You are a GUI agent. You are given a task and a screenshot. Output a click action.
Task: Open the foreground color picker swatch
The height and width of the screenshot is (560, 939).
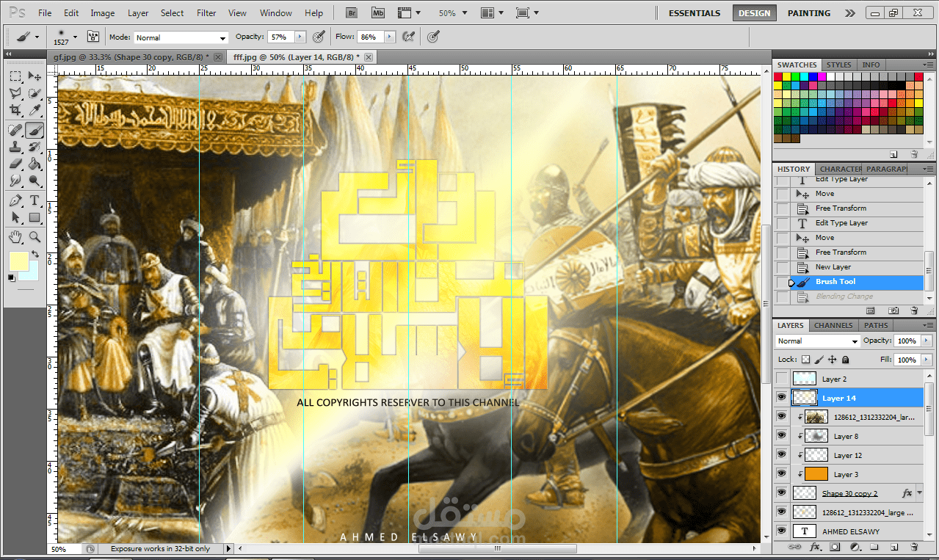point(18,261)
